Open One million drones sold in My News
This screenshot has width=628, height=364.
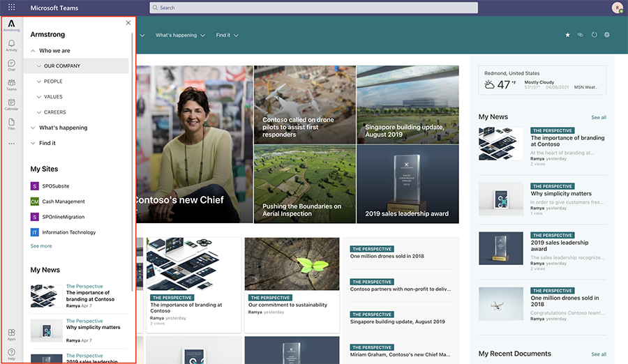(x=565, y=301)
